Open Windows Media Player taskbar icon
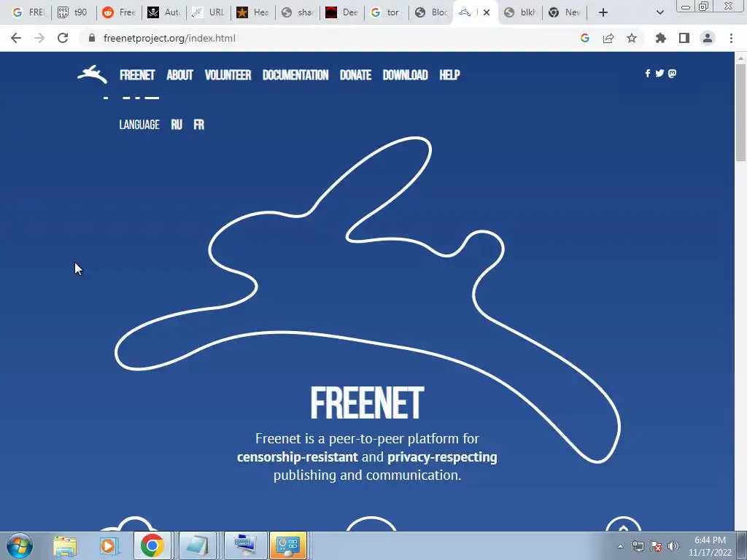This screenshot has height=560, width=747. click(x=108, y=545)
